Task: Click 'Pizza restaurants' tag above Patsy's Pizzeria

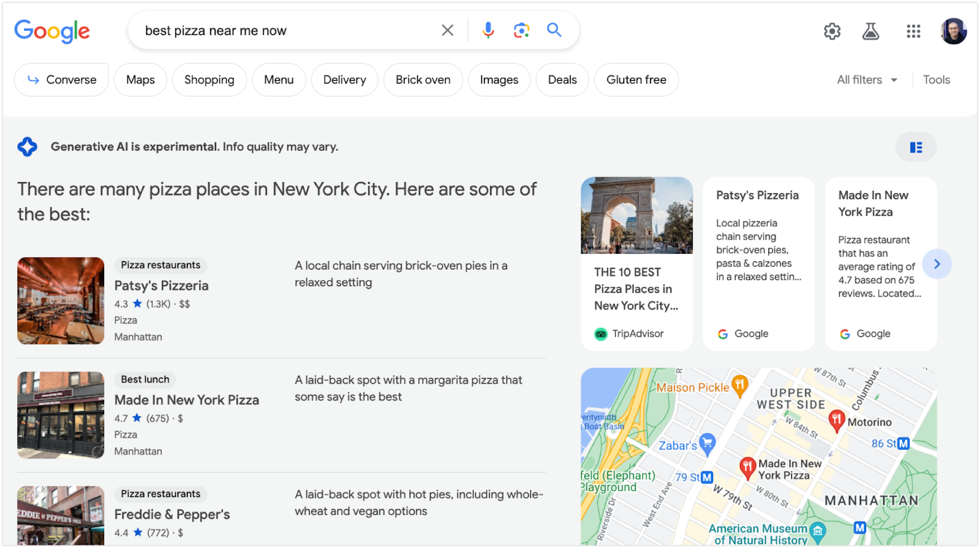Action: point(160,265)
